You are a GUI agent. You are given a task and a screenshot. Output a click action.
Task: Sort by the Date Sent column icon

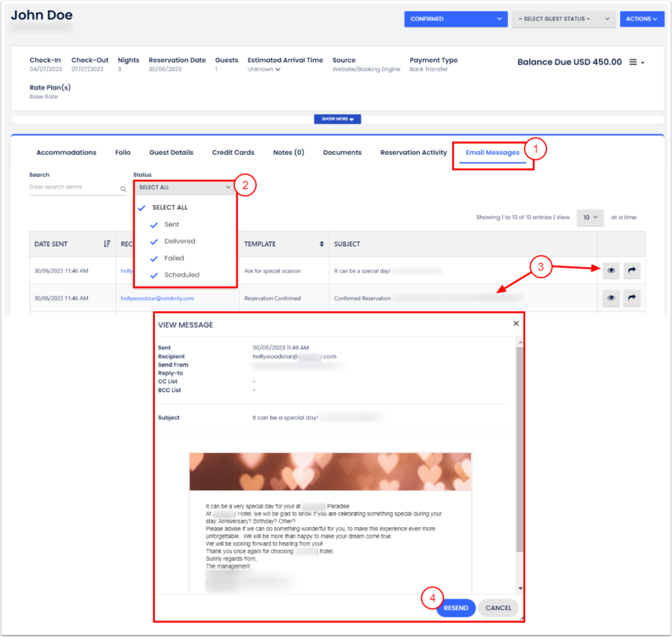pos(107,244)
